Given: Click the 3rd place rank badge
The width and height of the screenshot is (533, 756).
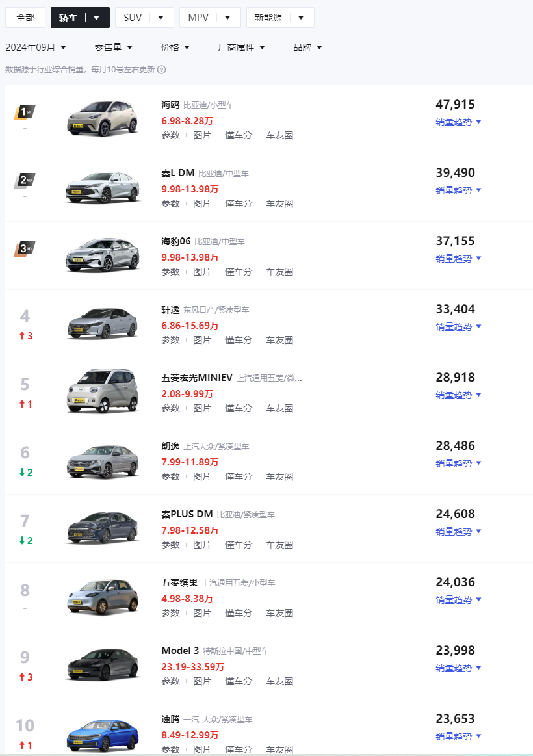Looking at the screenshot, I should (x=25, y=249).
